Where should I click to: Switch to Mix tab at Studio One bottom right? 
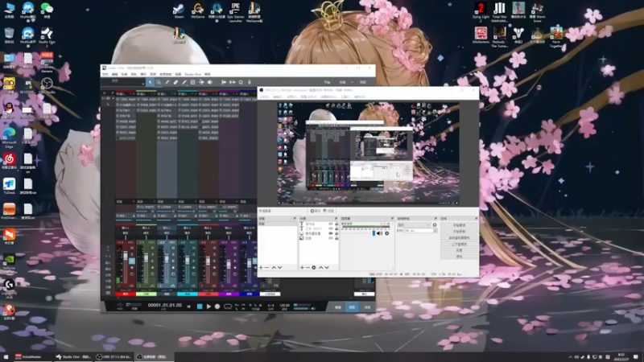click(352, 307)
